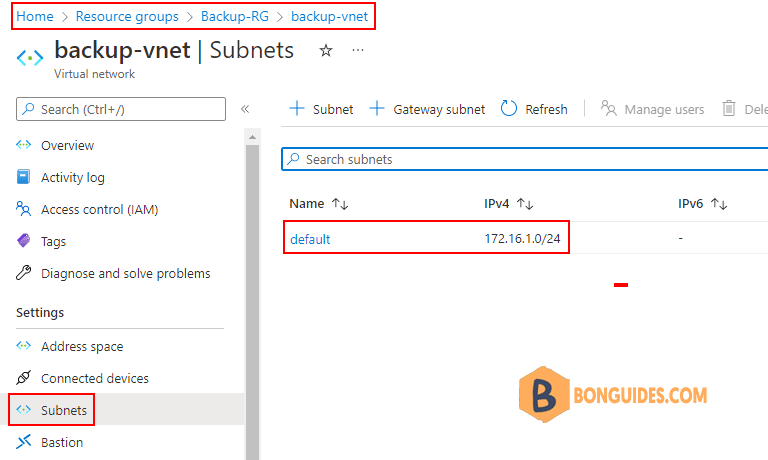768x460 pixels.
Task: Click the trash Delete icon
Action: pos(729,108)
